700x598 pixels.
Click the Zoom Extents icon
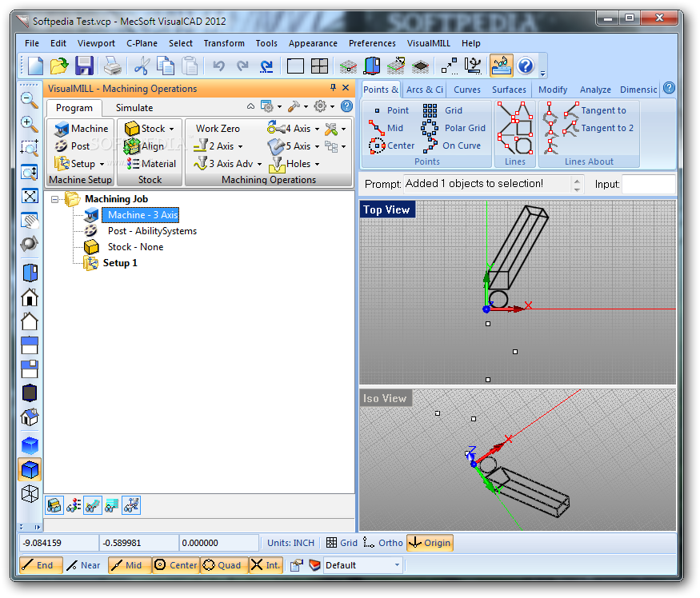(30, 196)
